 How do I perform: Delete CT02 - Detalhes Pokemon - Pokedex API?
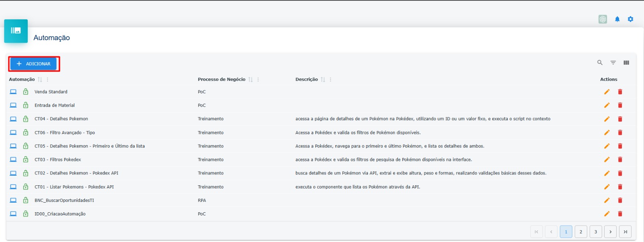620,173
